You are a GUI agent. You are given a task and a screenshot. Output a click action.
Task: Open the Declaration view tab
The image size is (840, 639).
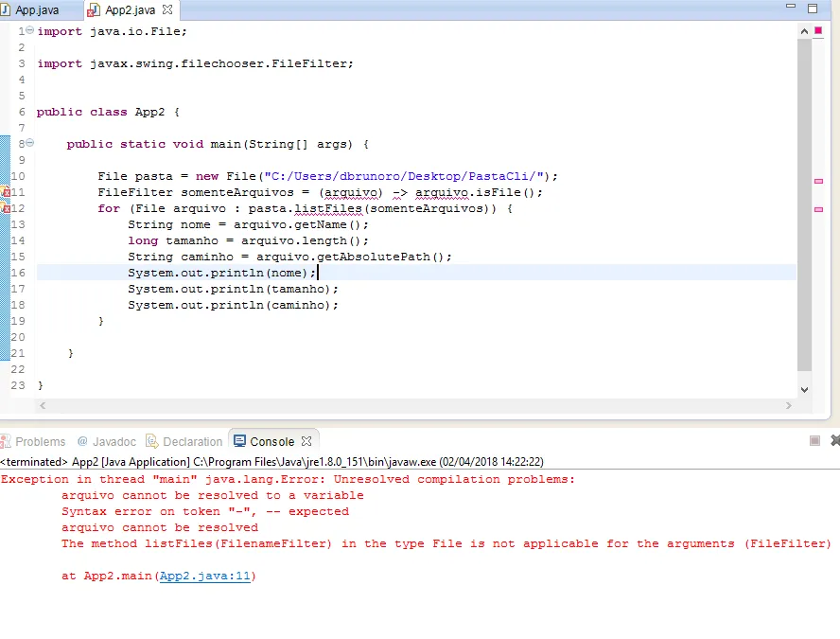184,442
